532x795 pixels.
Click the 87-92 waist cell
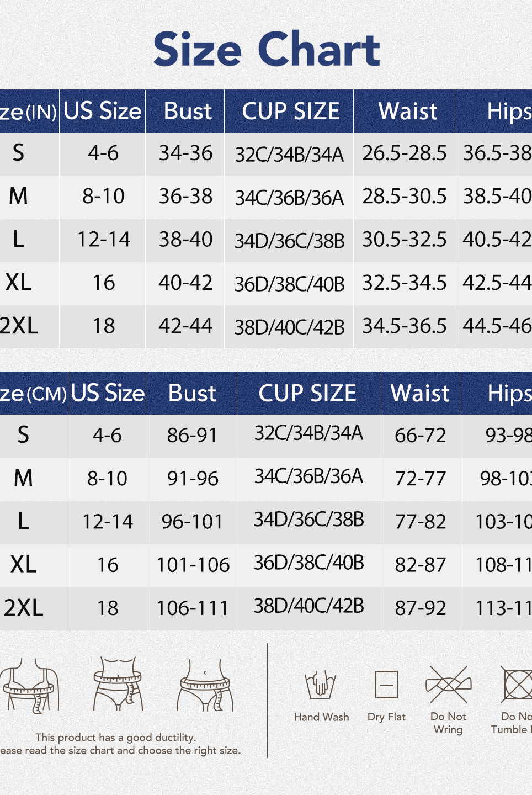click(420, 608)
